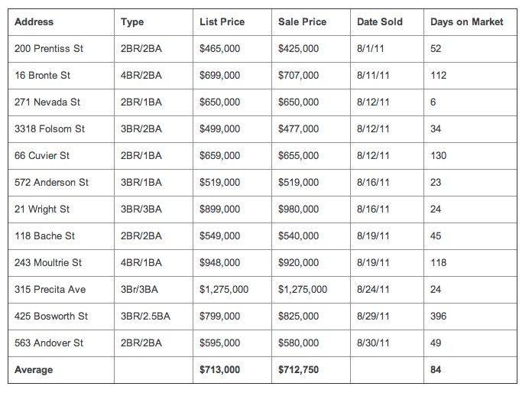Select the 3318 Folsom St address
The height and width of the screenshot is (393, 532).
(x=49, y=129)
